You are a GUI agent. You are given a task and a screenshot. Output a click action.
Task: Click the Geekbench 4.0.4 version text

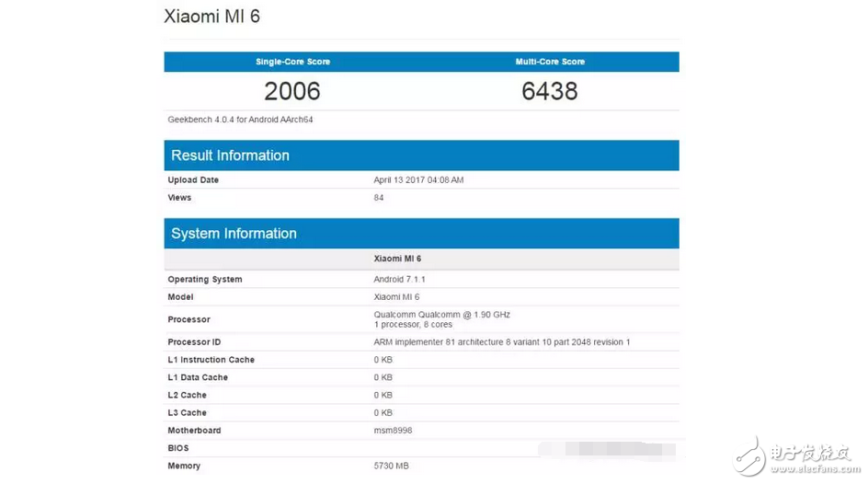[x=240, y=120]
